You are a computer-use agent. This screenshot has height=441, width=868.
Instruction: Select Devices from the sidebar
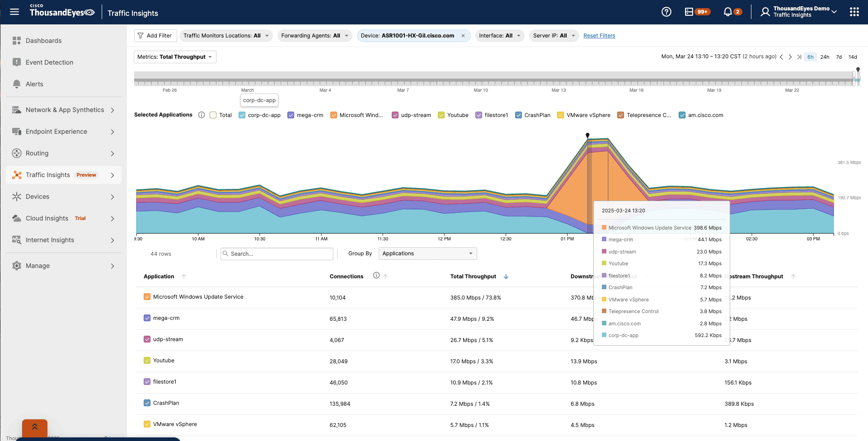coord(38,197)
